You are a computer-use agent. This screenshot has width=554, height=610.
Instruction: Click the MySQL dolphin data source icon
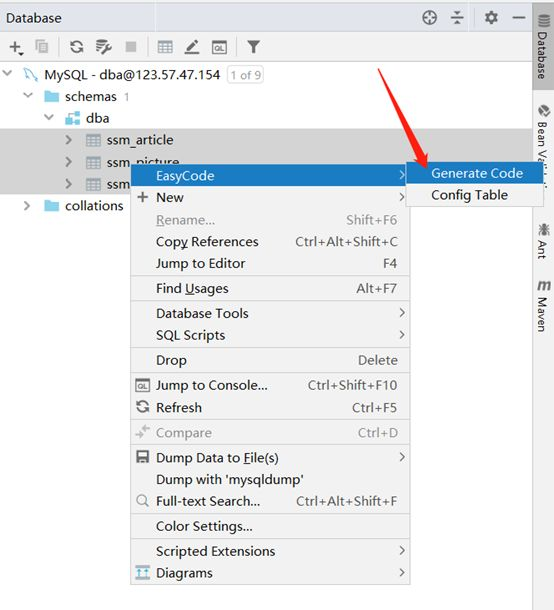pos(30,74)
